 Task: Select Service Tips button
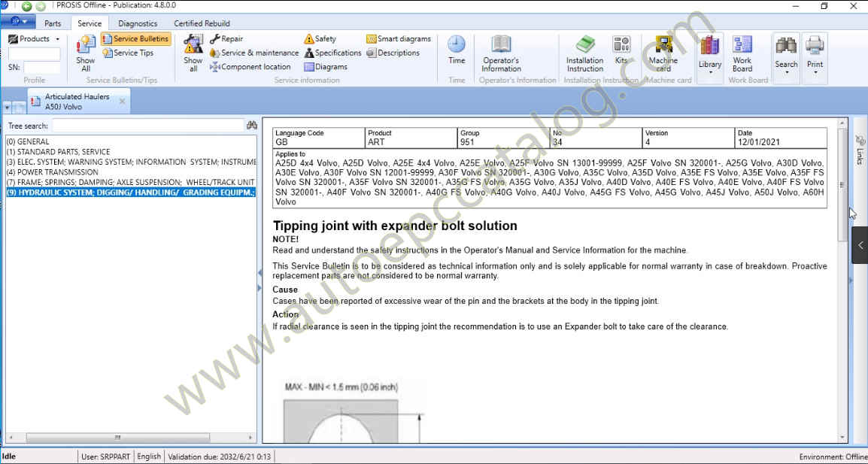point(129,53)
